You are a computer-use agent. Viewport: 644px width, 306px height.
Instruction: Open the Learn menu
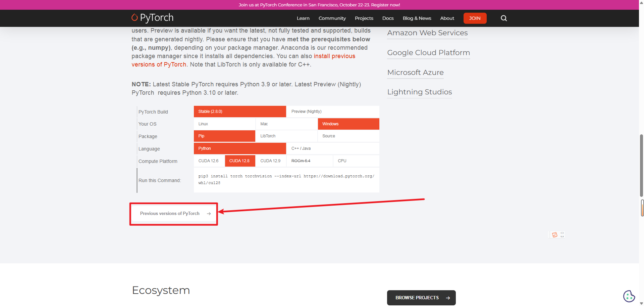pyautogui.click(x=303, y=18)
